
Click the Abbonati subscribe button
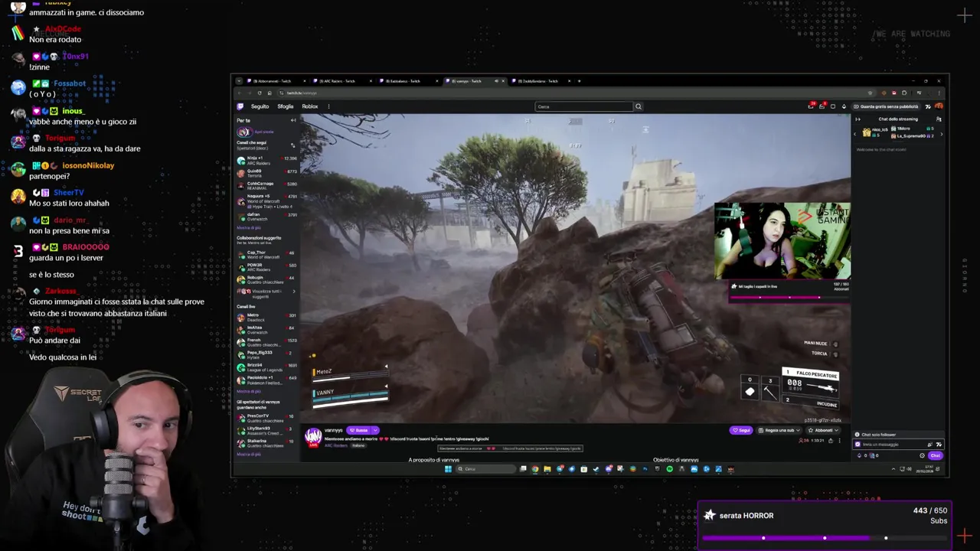click(x=824, y=430)
